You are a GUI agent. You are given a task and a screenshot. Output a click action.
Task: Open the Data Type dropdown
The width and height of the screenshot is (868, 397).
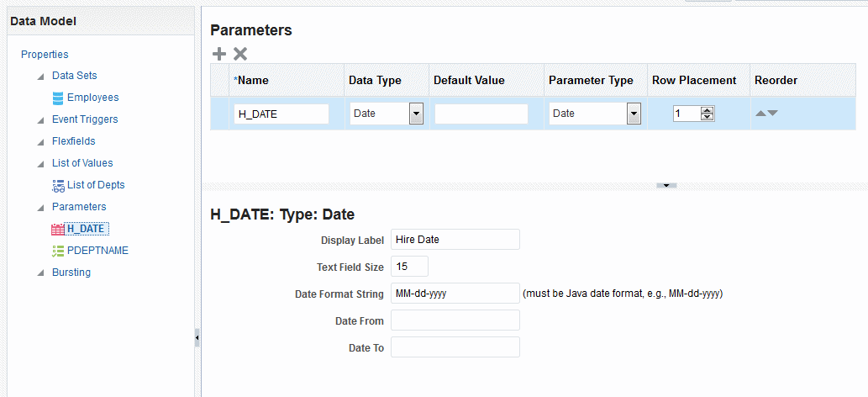(415, 114)
